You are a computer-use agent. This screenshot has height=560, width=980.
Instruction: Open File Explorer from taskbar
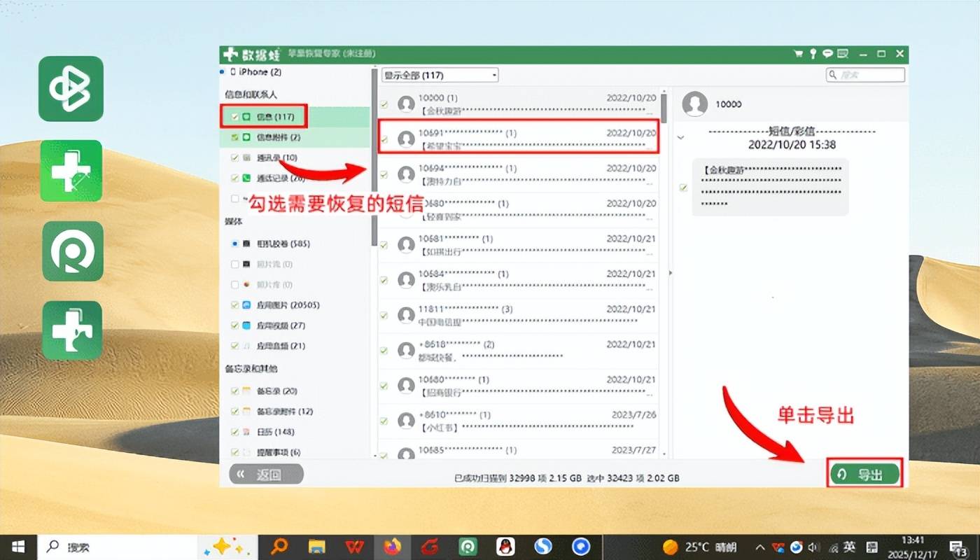(317, 547)
